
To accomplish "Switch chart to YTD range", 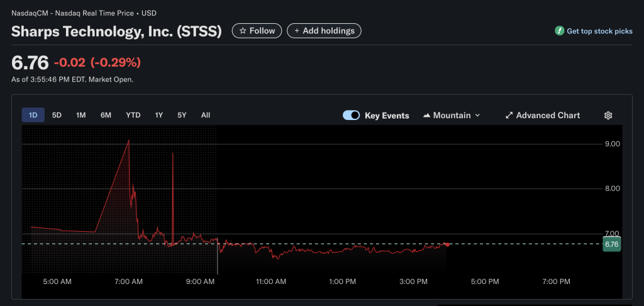I will pyautogui.click(x=133, y=115).
